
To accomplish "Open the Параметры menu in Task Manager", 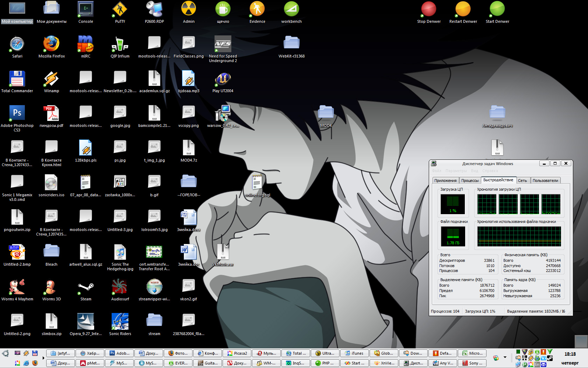I will [456, 171].
